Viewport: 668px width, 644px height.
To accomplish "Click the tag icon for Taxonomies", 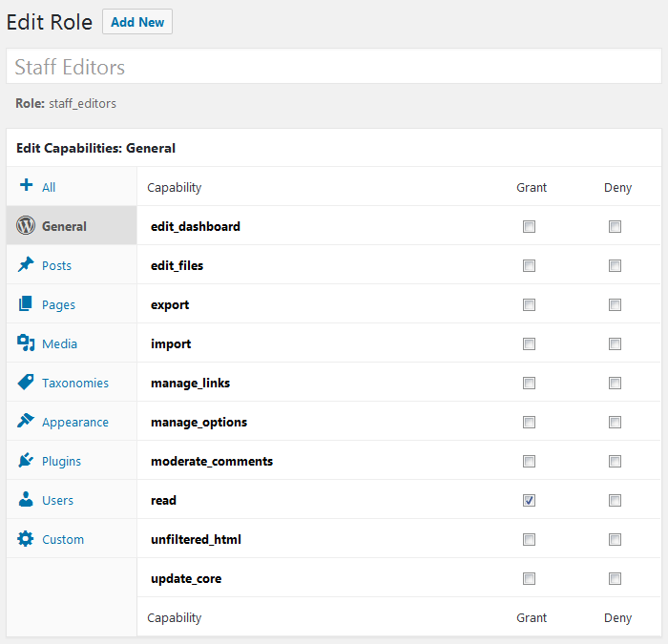I will point(26,382).
